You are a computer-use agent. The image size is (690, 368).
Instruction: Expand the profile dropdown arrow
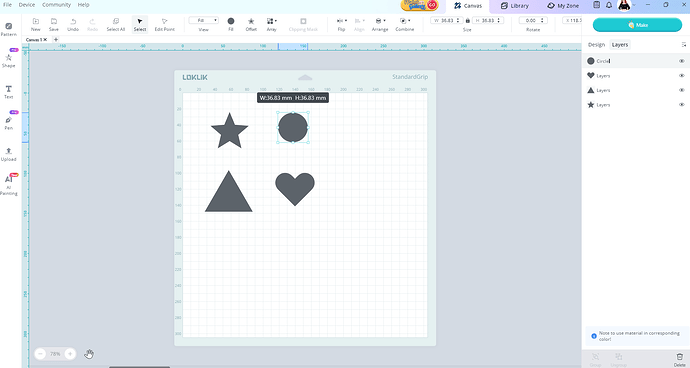pyautogui.click(x=634, y=5)
